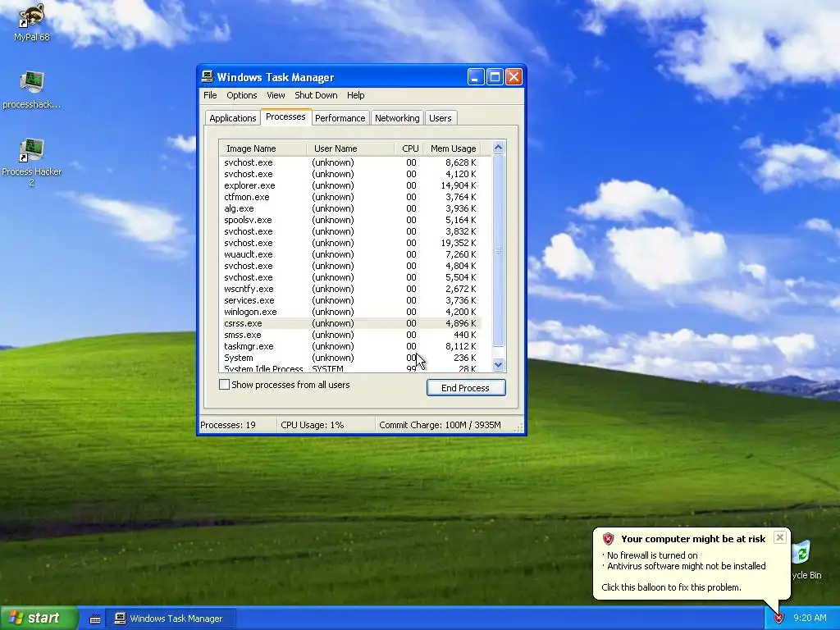The width and height of the screenshot is (840, 630).
Task: Select the explorer.exe process row
Action: 350,185
